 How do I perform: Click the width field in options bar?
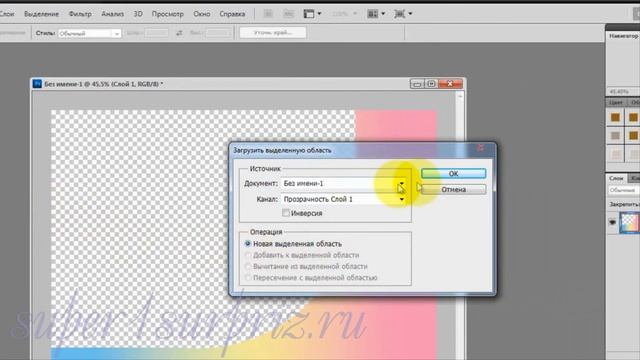pos(157,33)
